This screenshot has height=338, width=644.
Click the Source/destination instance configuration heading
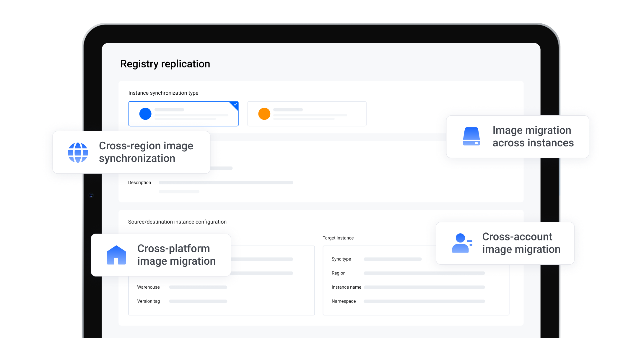point(177,222)
